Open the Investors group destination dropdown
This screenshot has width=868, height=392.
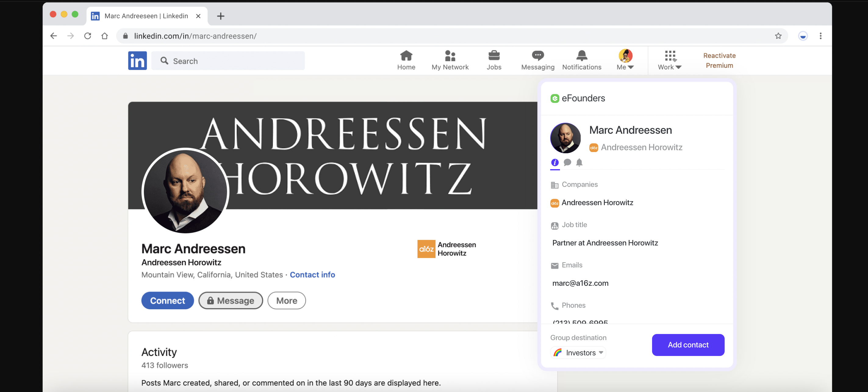[578, 353]
